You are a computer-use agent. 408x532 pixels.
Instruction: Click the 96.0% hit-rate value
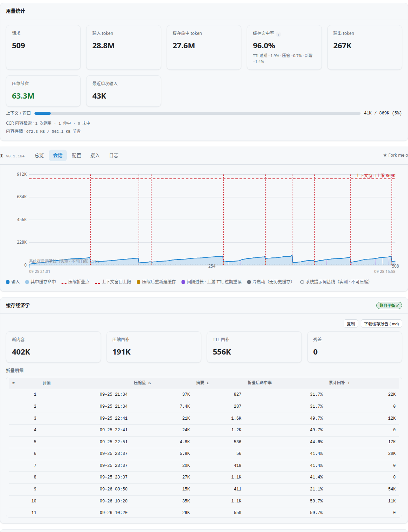pyautogui.click(x=264, y=46)
